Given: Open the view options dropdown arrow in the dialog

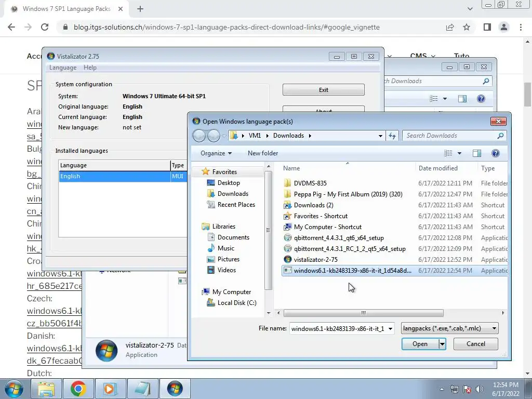Looking at the screenshot, I should (x=459, y=153).
